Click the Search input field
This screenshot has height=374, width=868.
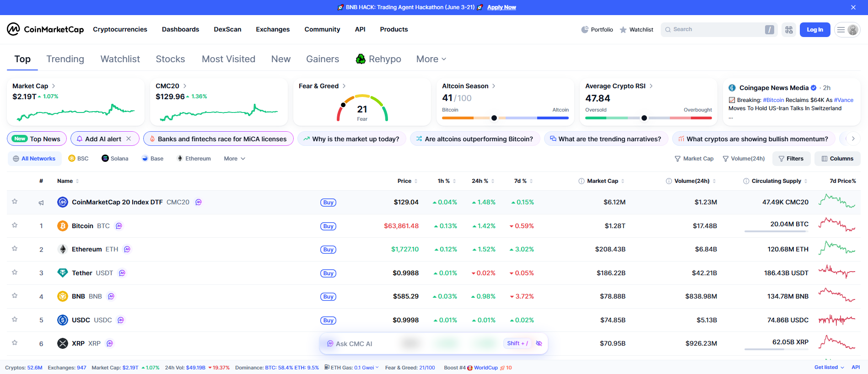(x=719, y=30)
